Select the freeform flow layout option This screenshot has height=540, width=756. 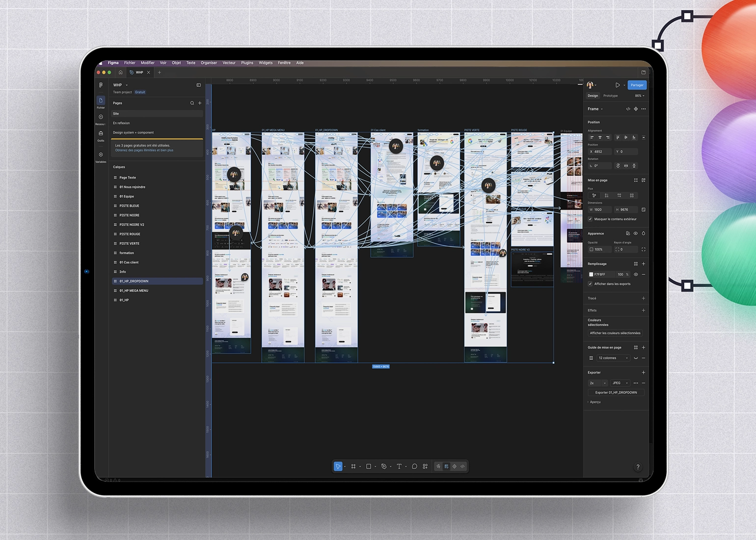[594, 195]
